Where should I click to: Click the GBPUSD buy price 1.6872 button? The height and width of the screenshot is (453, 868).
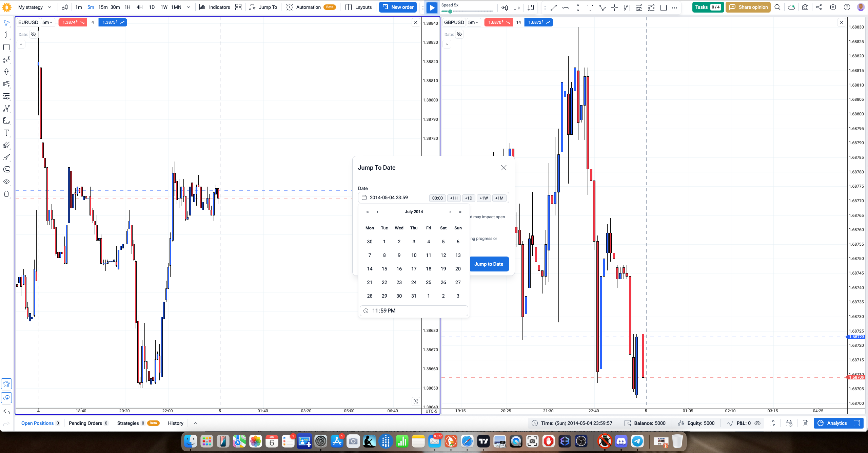(x=538, y=22)
